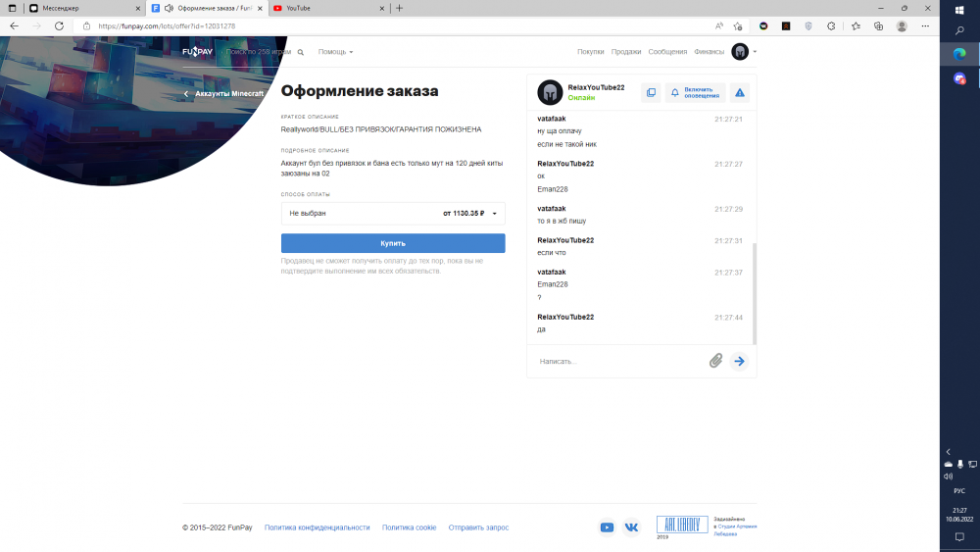This screenshot has height=552, width=980.
Task: Open the Edge profile avatar
Action: point(902,26)
